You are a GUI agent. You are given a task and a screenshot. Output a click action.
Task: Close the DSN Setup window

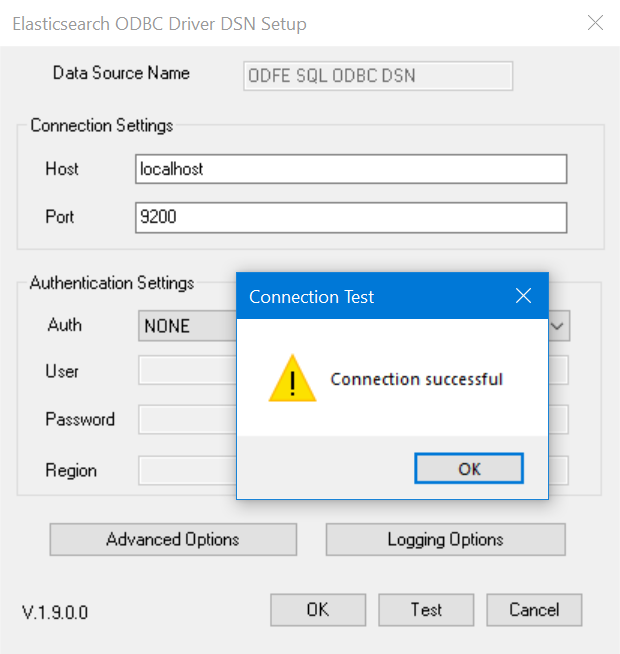click(595, 23)
